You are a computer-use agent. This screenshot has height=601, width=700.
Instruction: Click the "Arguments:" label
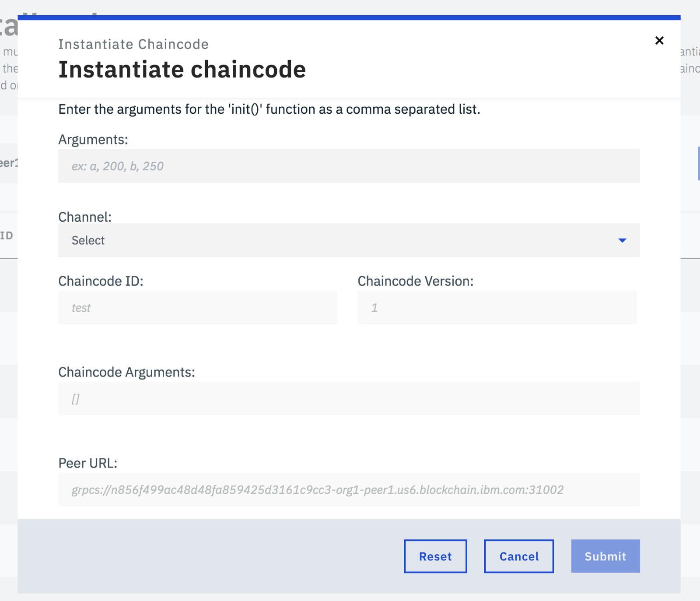tap(93, 140)
